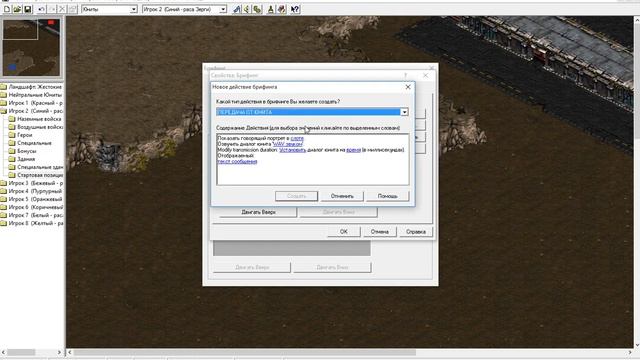Undo the last edit from the toolbar
This screenshot has width=640, height=360.
(42, 9)
